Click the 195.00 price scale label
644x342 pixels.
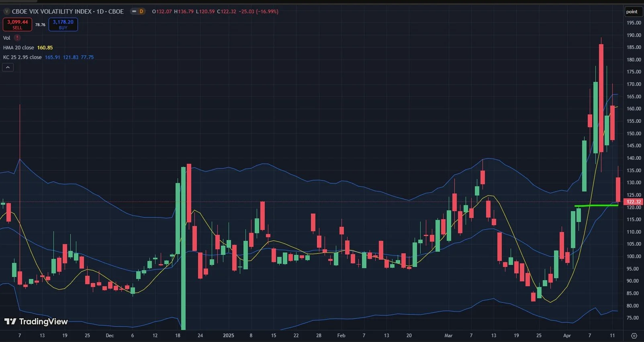634,23
